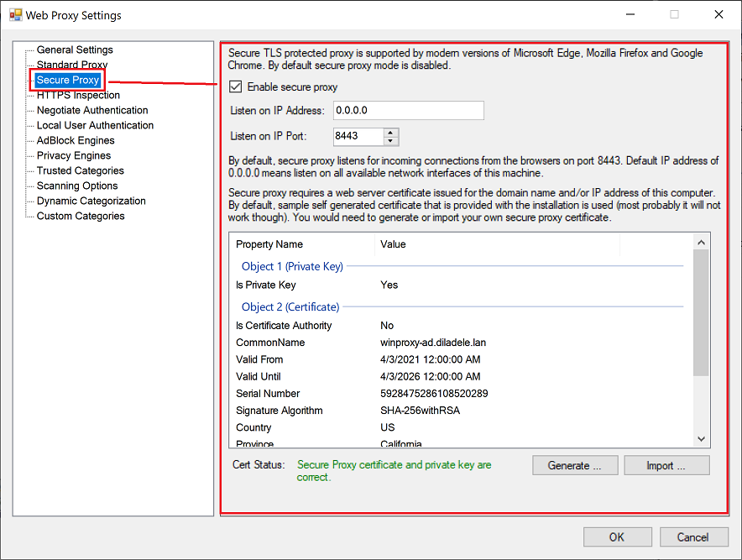Click the certificate list scrollbar thumb
Image resolution: width=742 pixels, height=560 pixels.
pyautogui.click(x=702, y=313)
